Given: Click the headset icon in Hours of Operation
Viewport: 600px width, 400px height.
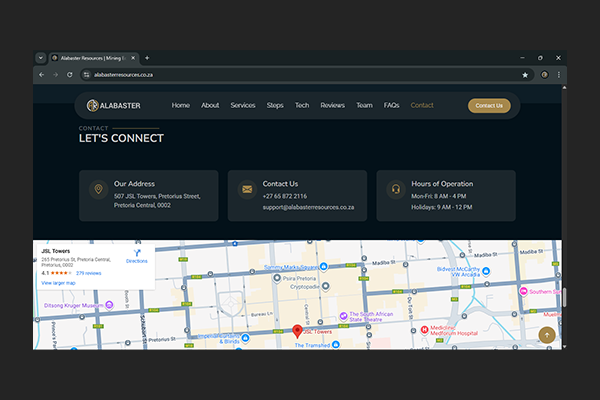Looking at the screenshot, I should click(x=396, y=189).
